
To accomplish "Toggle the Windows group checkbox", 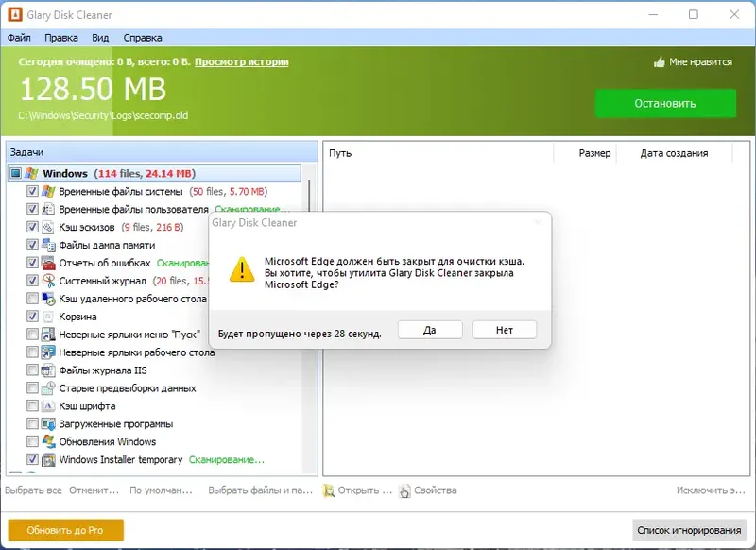I will [x=16, y=173].
